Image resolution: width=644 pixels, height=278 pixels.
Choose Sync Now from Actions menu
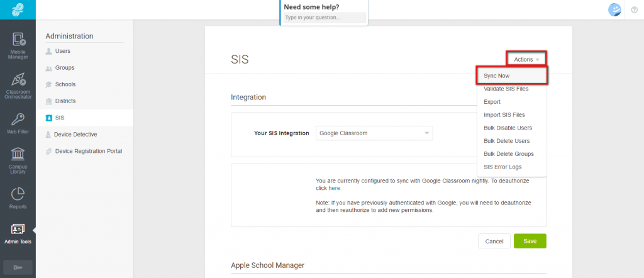(x=512, y=76)
